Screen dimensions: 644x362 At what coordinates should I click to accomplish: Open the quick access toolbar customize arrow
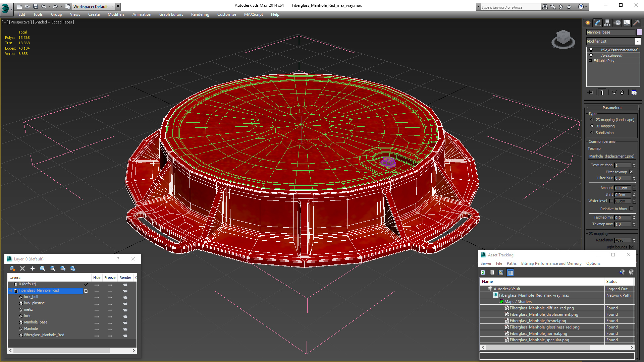(x=118, y=6)
